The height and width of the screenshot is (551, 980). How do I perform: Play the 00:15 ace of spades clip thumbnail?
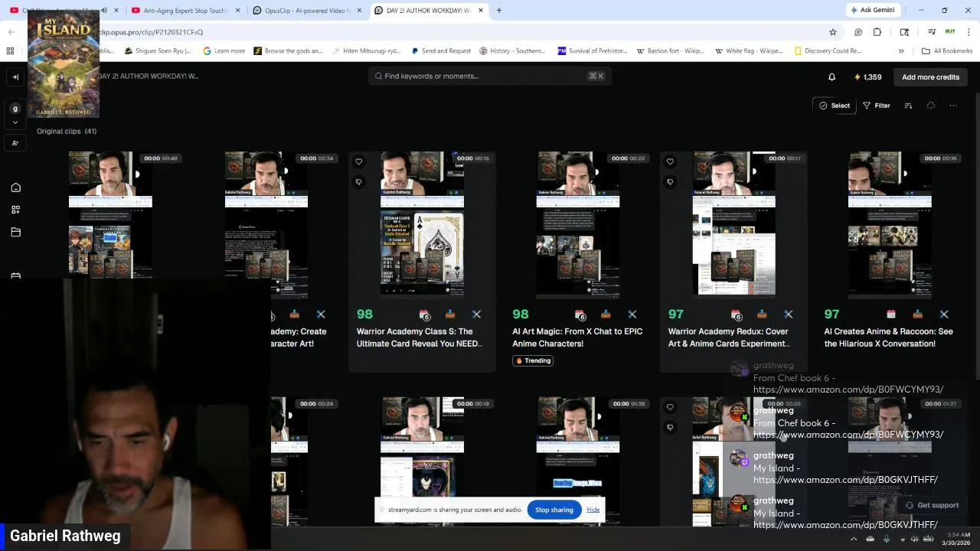pos(422,224)
